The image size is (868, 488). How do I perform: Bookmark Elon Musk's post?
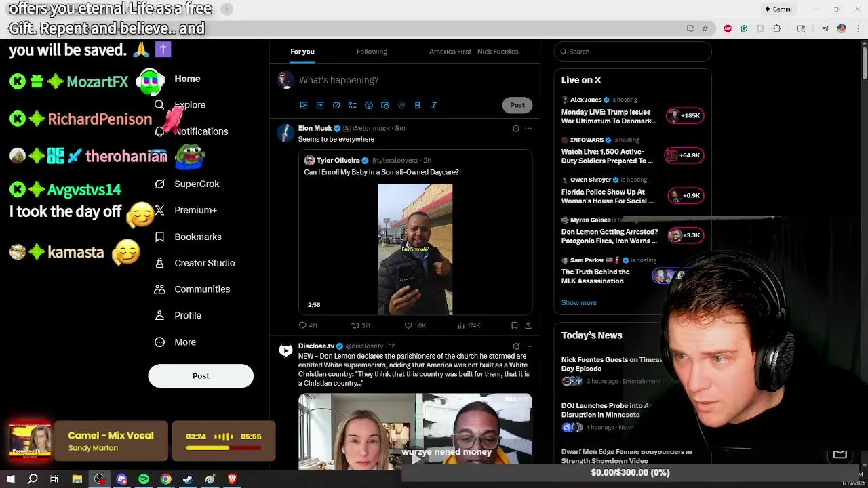coord(515,325)
